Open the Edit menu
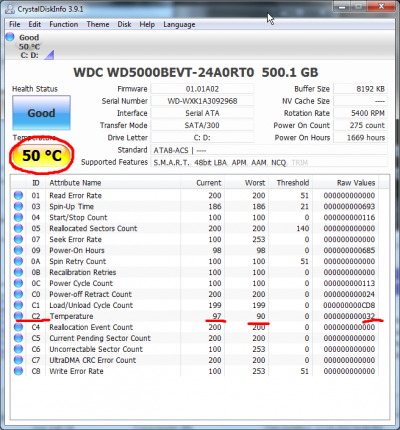400x430 pixels. click(35, 24)
